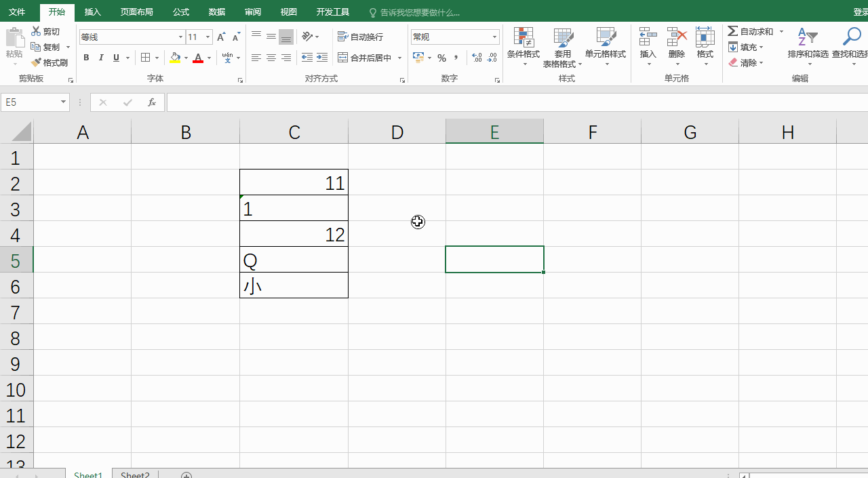Viewport: 868px width, 478px height.
Task: Toggle top vertical alignment
Action: click(x=256, y=37)
